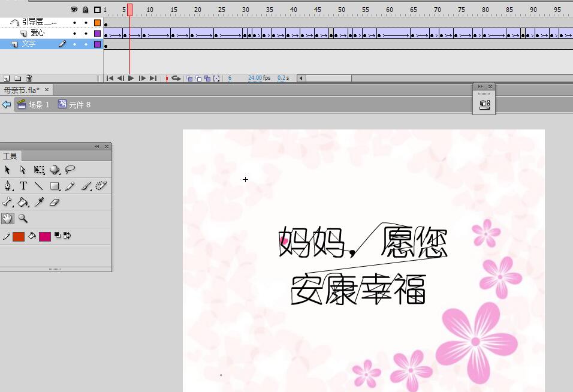Switch to the 母亲节.fla document tab
The height and width of the screenshot is (392, 573).
22,90
